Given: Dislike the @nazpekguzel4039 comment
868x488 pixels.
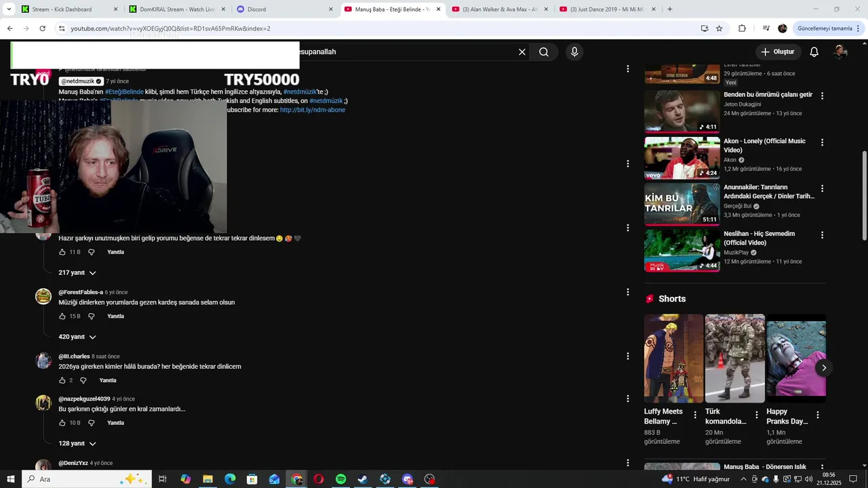Looking at the screenshot, I should click(92, 423).
